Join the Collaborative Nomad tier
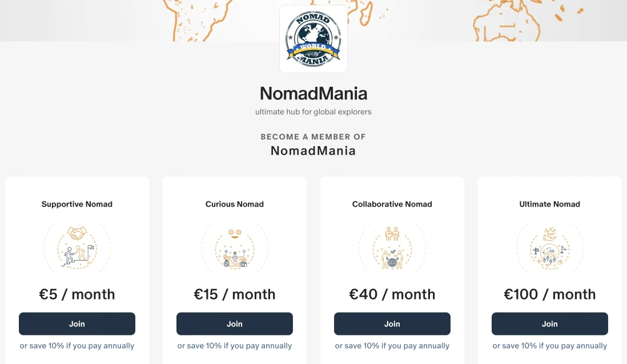The height and width of the screenshot is (364, 627). coord(392,323)
